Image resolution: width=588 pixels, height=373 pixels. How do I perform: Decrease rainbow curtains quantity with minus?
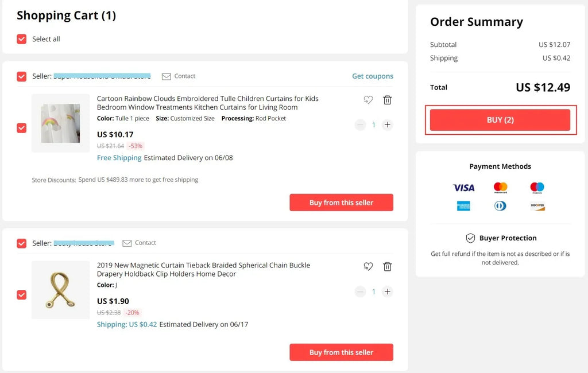[x=360, y=125]
